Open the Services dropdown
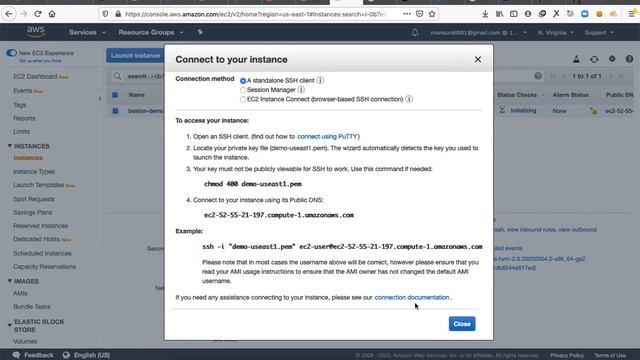 point(87,32)
